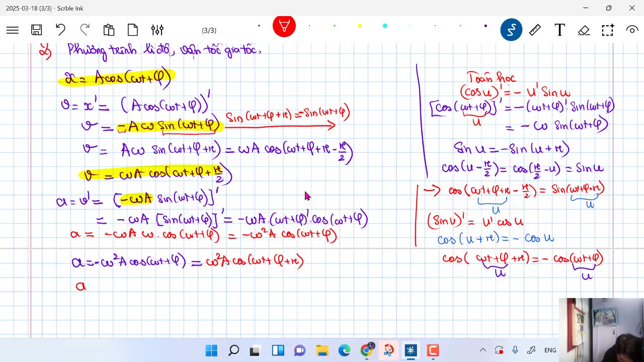644x362 pixels.
Task: Choose the Text tool
Action: click(x=559, y=30)
